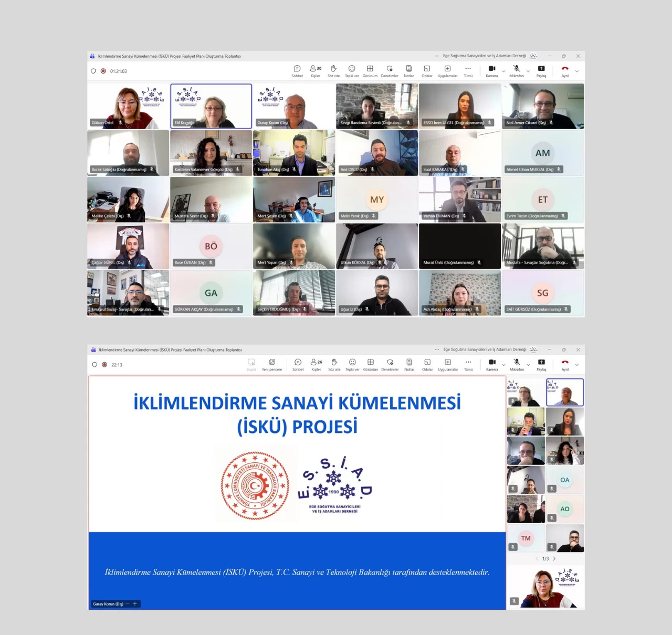Open Tepki ver reactions in lower meeting window
The width and height of the screenshot is (672, 635).
352,364
